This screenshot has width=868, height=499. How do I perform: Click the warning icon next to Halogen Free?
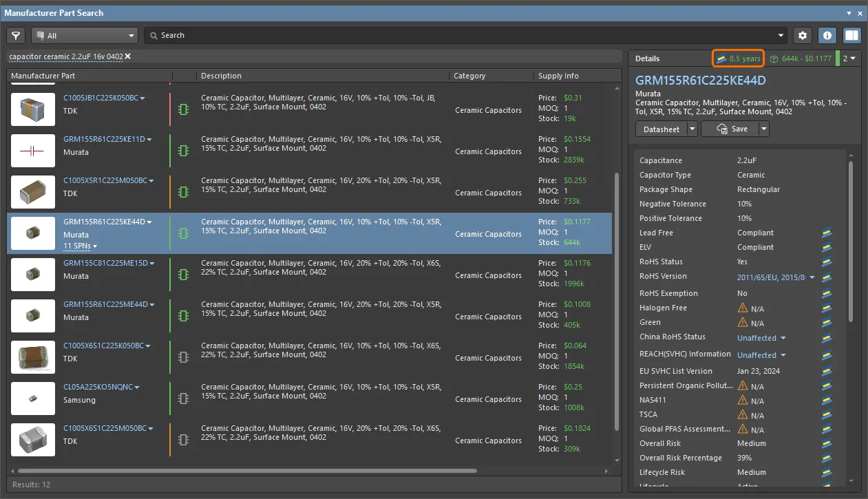coord(743,308)
